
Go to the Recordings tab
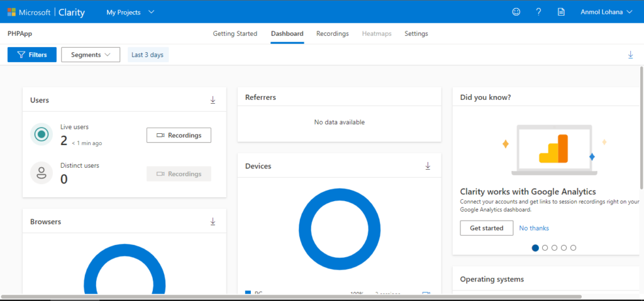point(332,34)
